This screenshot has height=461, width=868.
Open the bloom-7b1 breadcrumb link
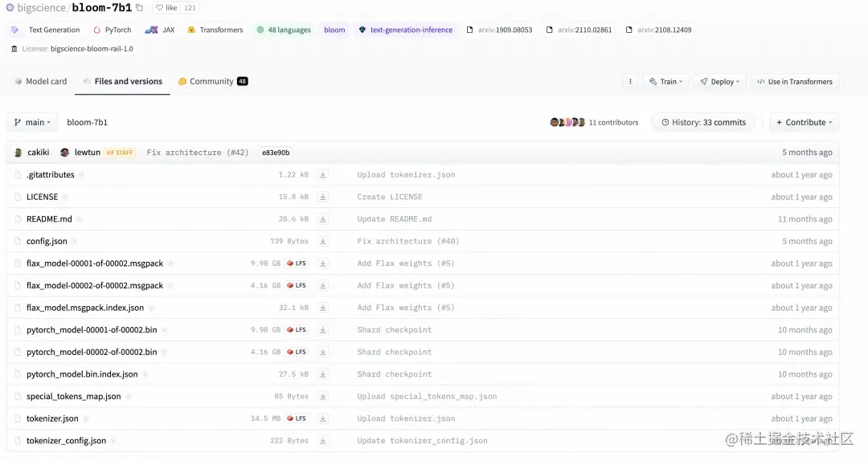tap(87, 122)
